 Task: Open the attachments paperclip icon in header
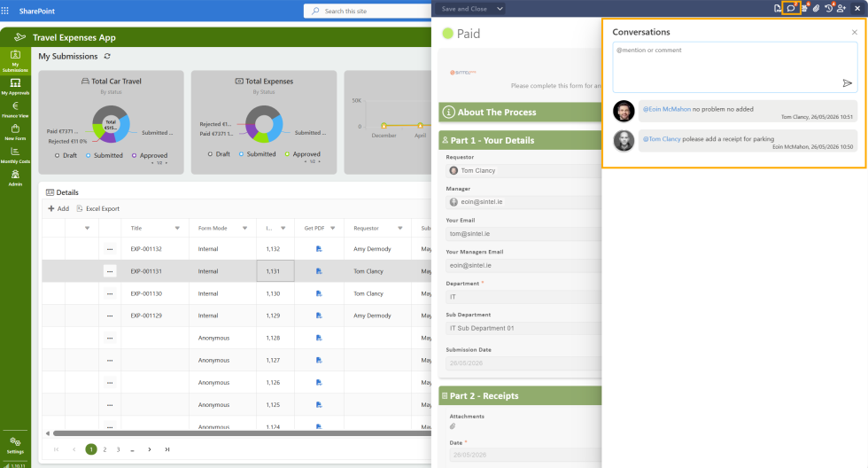[816, 8]
